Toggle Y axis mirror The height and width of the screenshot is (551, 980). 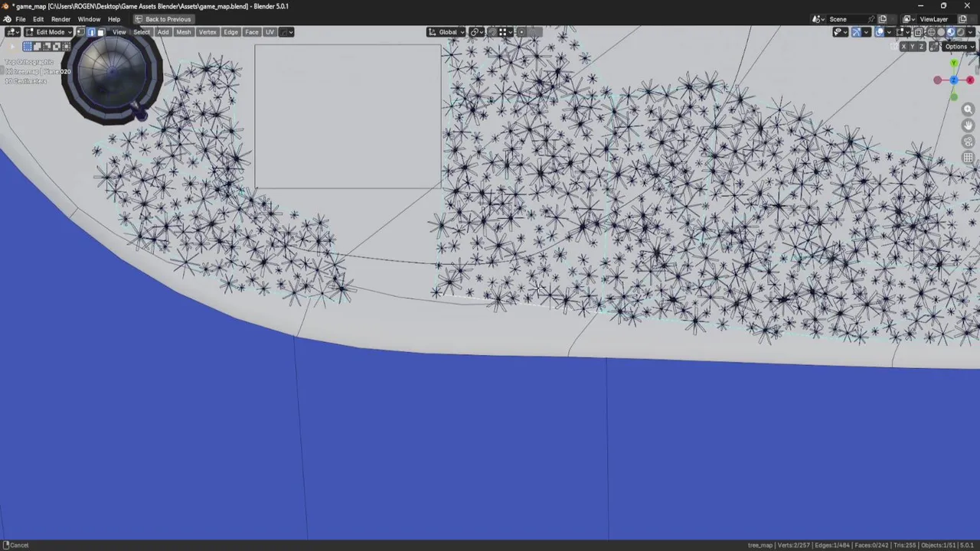pos(912,47)
